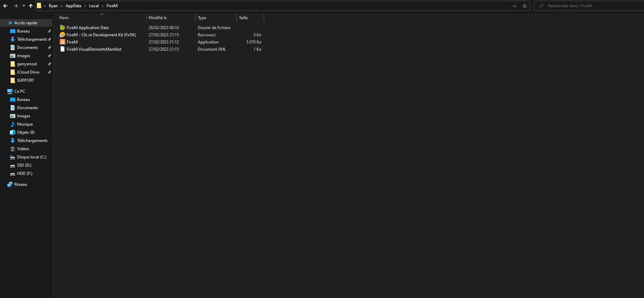Image resolution: width=644 pixels, height=298 pixels.
Task: Select the FiveM.VisualElementsManifest file icon
Action: coord(63,49)
